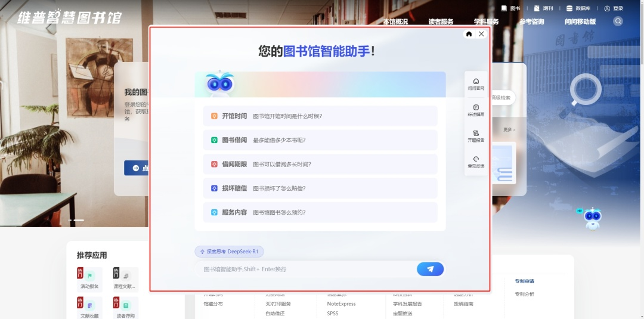Open the 读者荐购 recommended app icon
Image resolution: width=644 pixels, height=319 pixels.
125,308
